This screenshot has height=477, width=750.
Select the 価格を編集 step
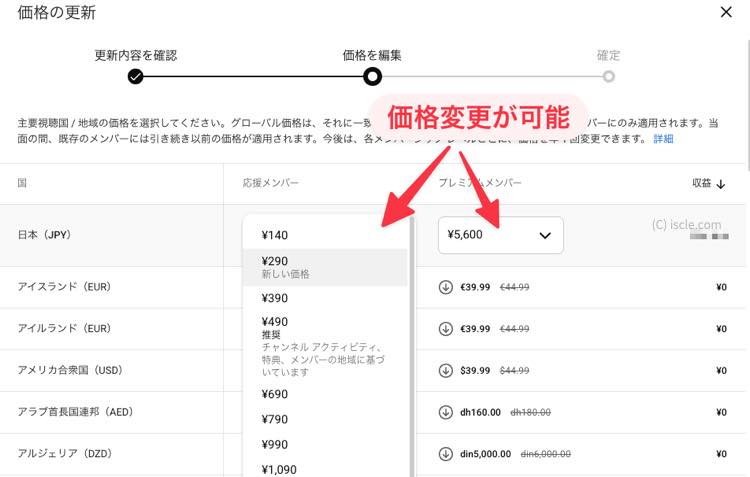tap(372, 76)
